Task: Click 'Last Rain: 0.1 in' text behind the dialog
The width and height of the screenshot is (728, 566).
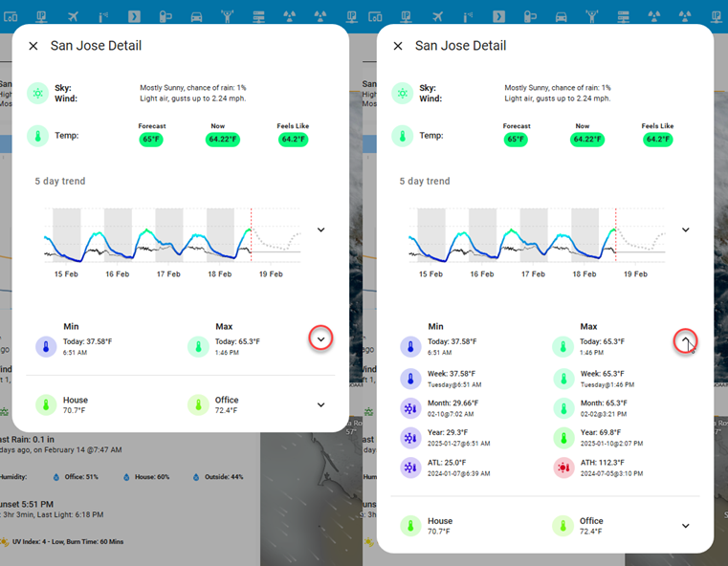Action: 27,440
